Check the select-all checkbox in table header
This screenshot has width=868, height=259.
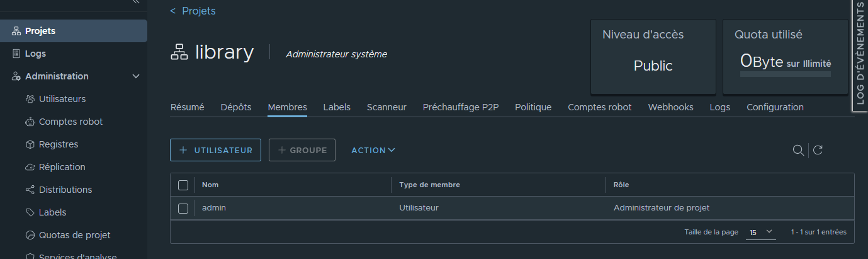point(183,185)
